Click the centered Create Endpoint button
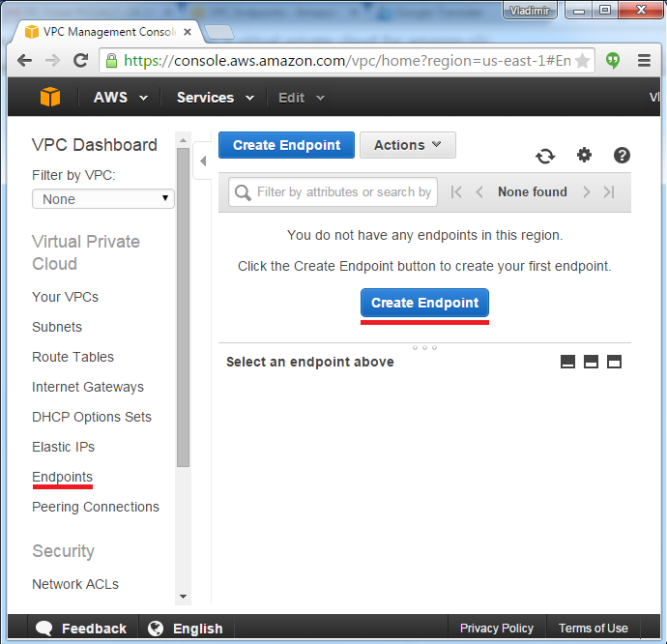Image resolution: width=667 pixels, height=644 pixels. pos(424,303)
